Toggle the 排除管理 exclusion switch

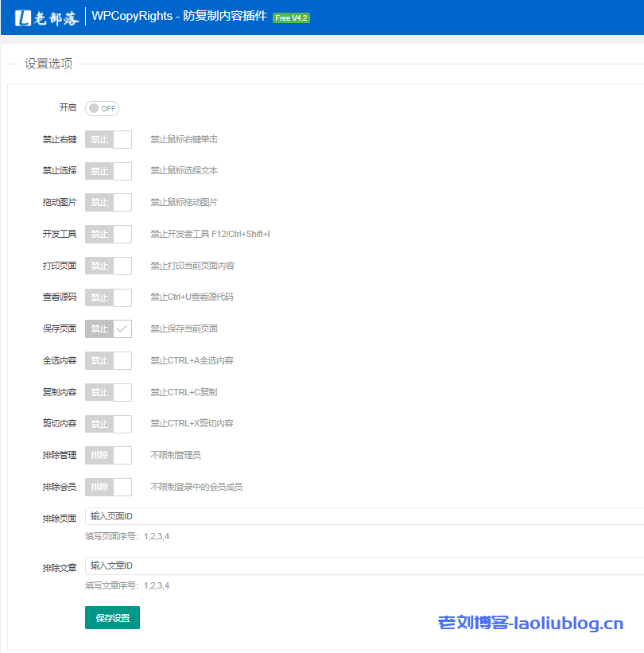pos(108,455)
